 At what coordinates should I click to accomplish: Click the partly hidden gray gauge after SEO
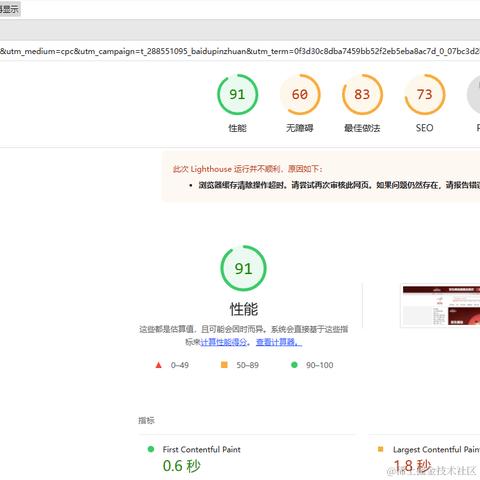[473, 94]
